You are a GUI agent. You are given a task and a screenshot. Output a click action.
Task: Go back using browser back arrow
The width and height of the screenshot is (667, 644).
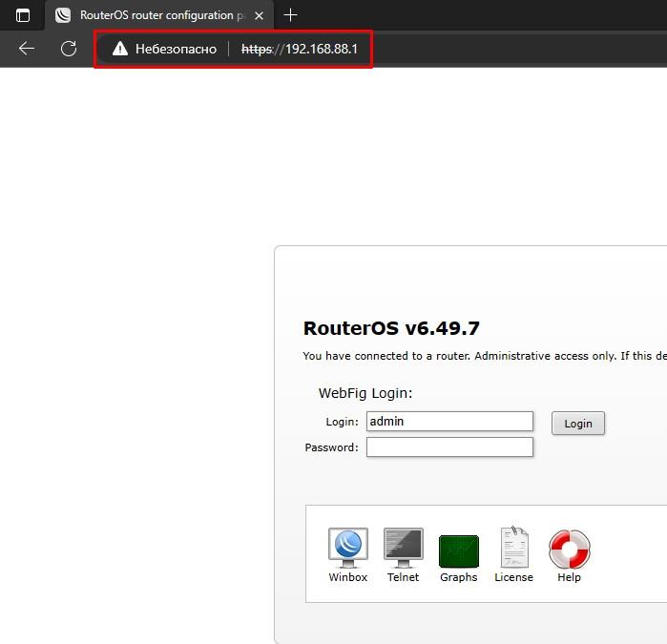point(27,49)
